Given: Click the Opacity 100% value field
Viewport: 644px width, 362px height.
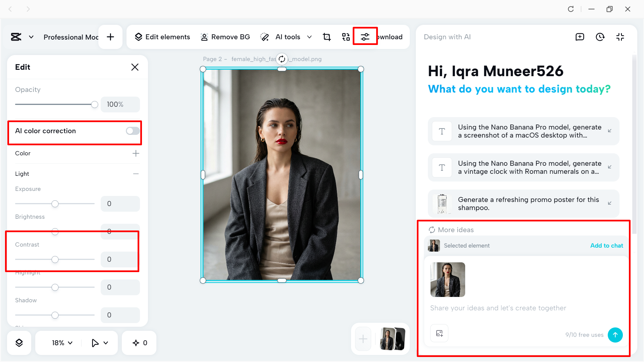Looking at the screenshot, I should pos(120,104).
